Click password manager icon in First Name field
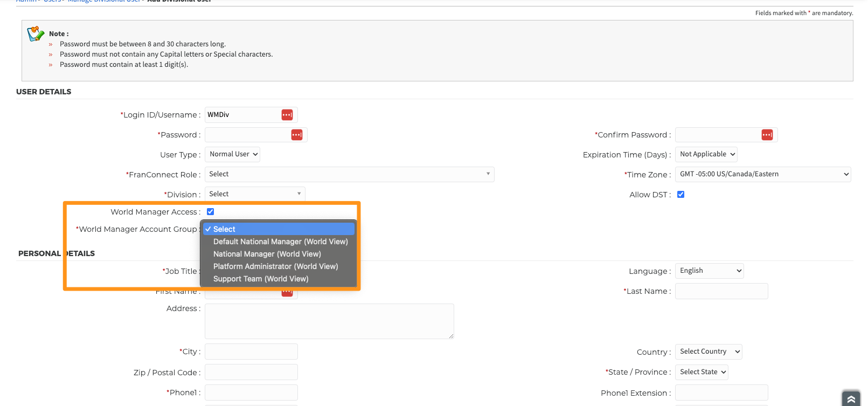 coord(287,293)
